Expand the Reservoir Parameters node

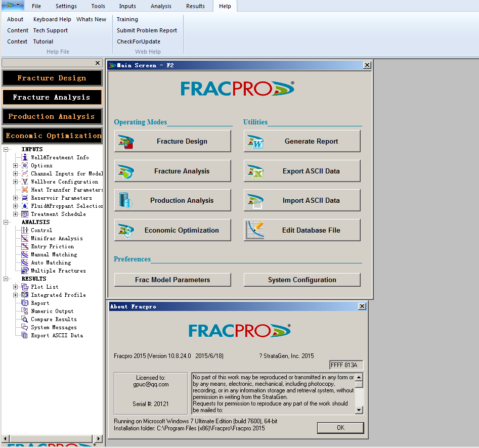15,198
